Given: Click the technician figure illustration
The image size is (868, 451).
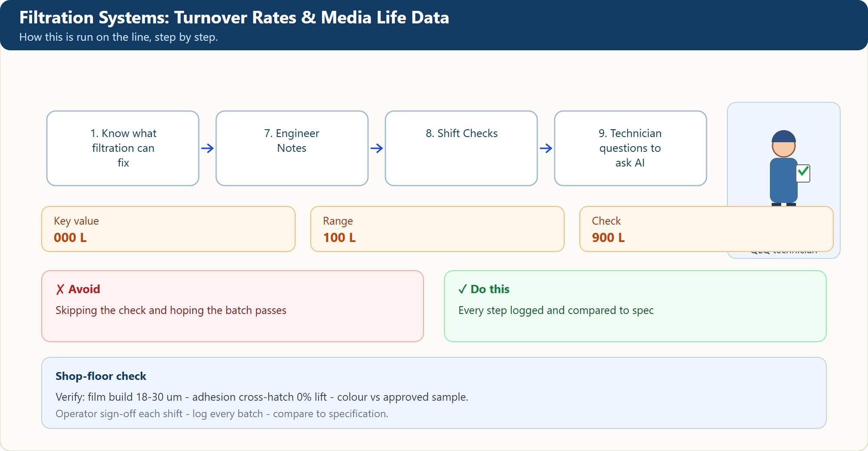Looking at the screenshot, I should coord(784,168).
